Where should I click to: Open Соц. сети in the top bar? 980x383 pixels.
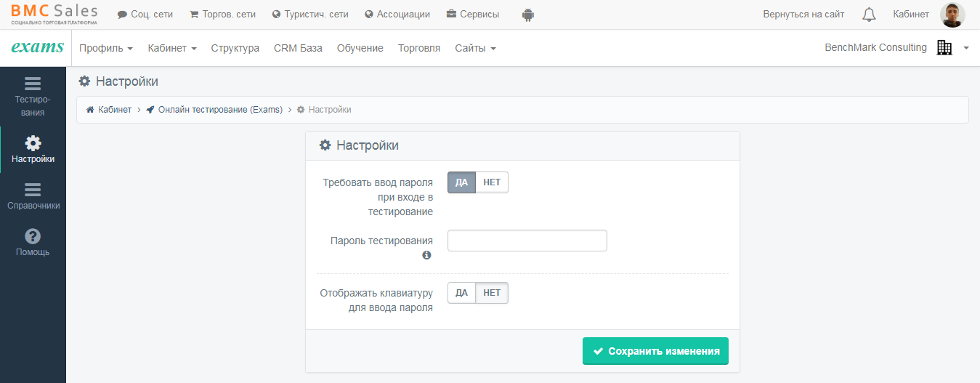[145, 15]
